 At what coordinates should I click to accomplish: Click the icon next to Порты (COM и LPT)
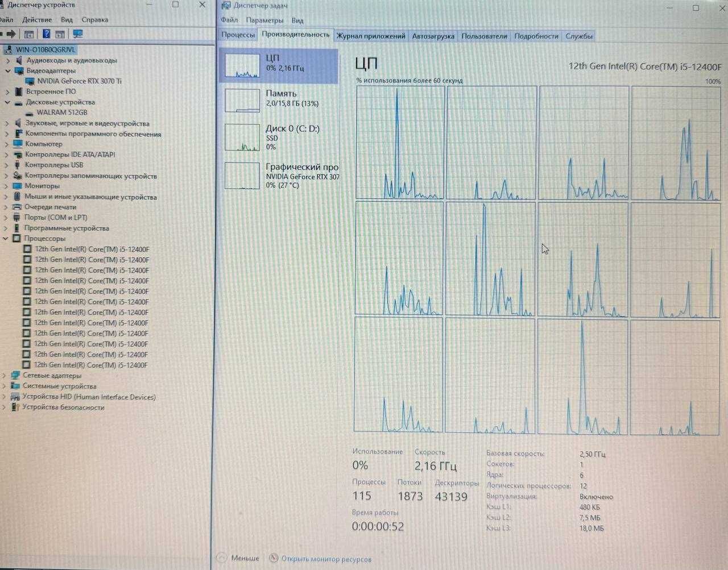17,217
